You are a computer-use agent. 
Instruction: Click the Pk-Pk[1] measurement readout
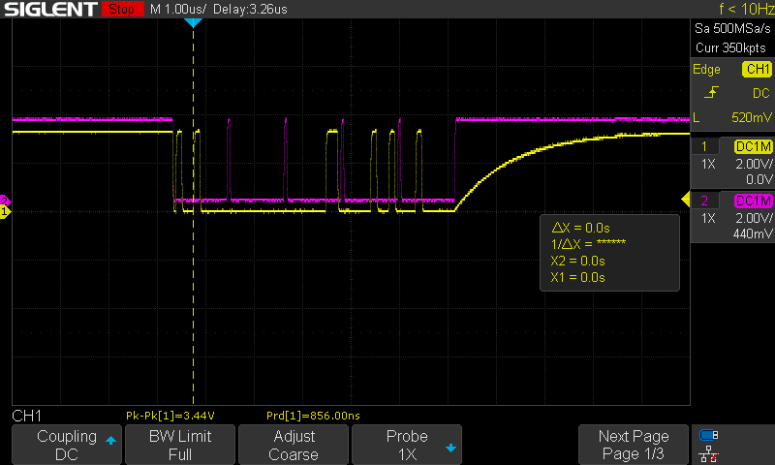(x=170, y=416)
